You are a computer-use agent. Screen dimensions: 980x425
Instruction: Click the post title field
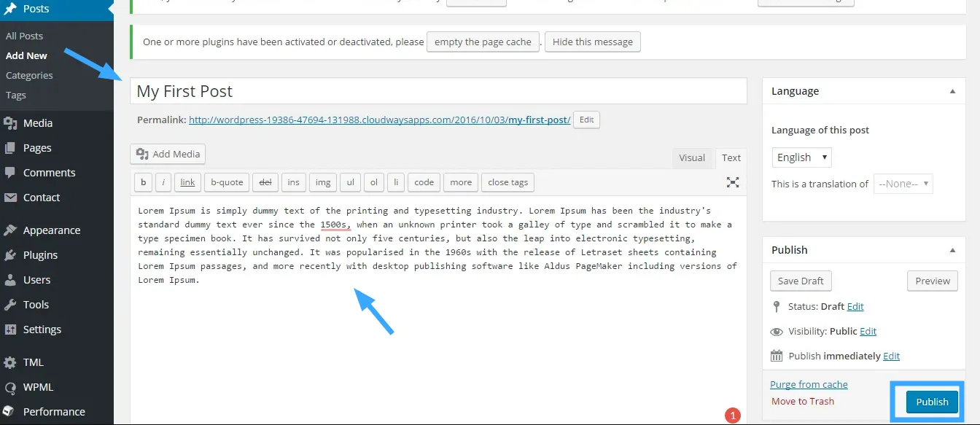pyautogui.click(x=437, y=91)
